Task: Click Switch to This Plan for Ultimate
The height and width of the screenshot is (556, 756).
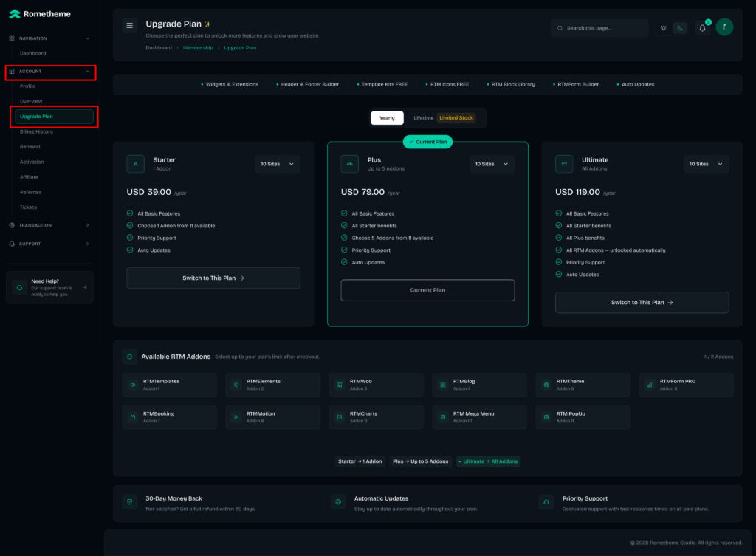Action: [642, 302]
